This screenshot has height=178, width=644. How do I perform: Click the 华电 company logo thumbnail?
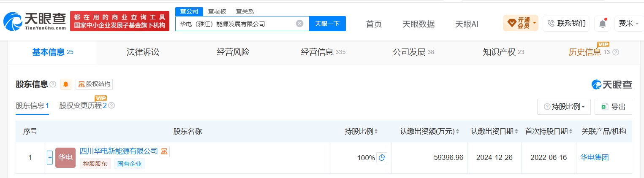[x=65, y=158]
